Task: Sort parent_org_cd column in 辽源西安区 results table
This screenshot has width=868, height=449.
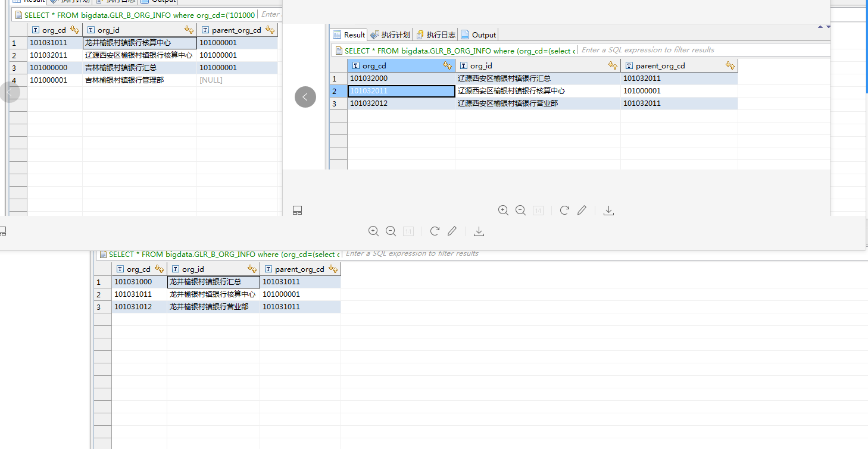Action: click(730, 66)
